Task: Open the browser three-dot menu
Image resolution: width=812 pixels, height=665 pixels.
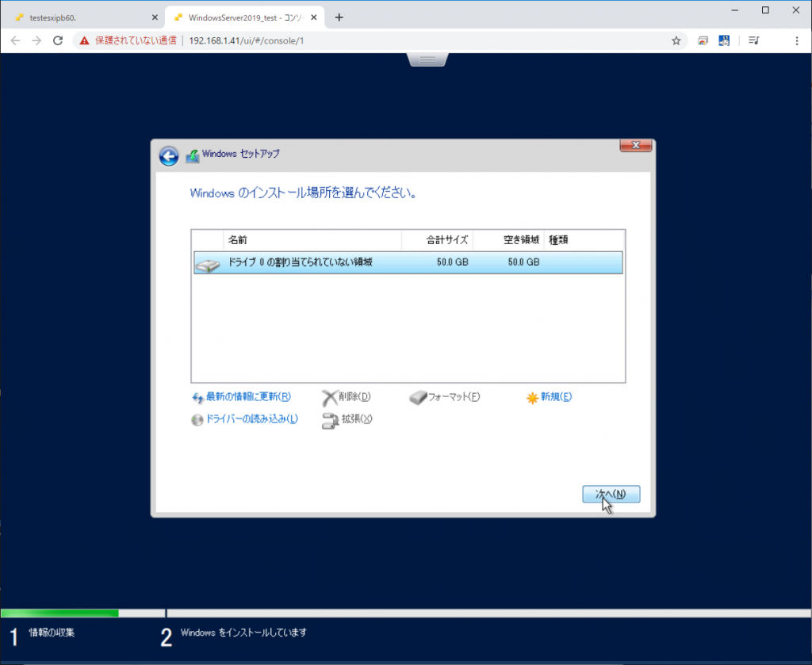Action: [797, 40]
